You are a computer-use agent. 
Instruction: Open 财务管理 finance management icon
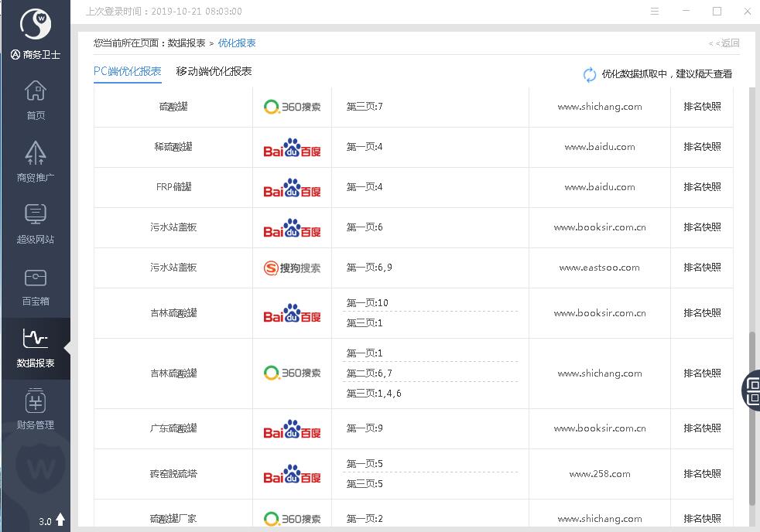click(x=36, y=409)
